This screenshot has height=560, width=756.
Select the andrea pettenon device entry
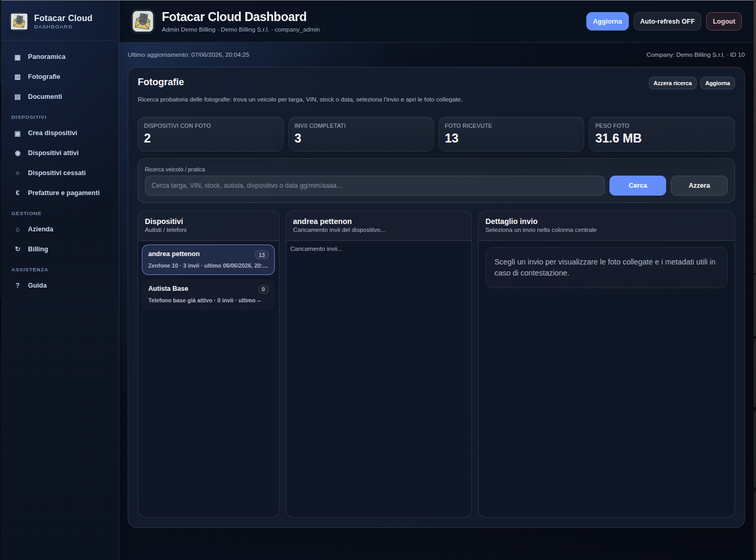coord(208,260)
